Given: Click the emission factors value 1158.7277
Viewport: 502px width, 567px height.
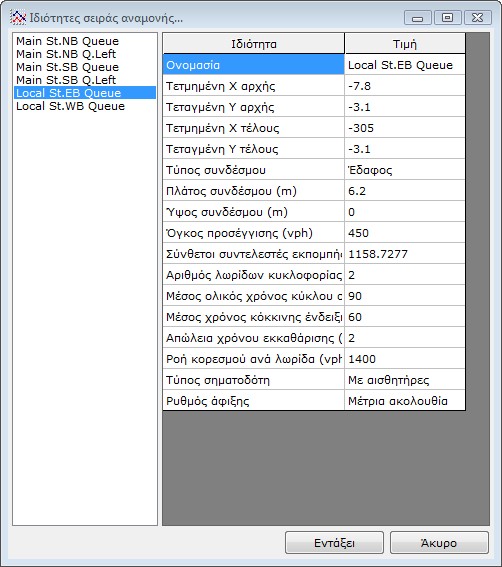Looking at the screenshot, I should [405, 254].
